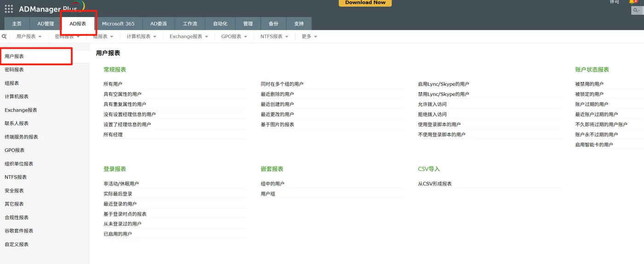Open the 从CSV形成报表 link
Screen dimensions: 644x264
[x=435, y=184]
